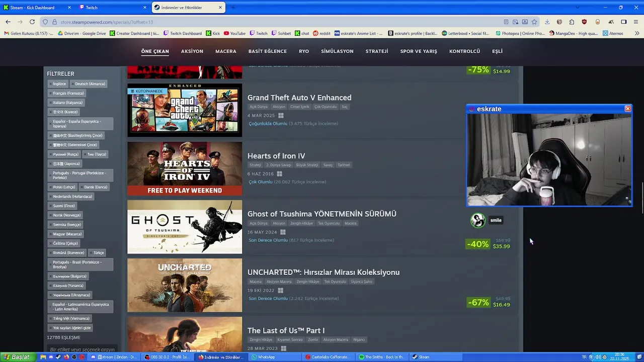Open the browser downloads arrow icon

[x=547, y=22]
